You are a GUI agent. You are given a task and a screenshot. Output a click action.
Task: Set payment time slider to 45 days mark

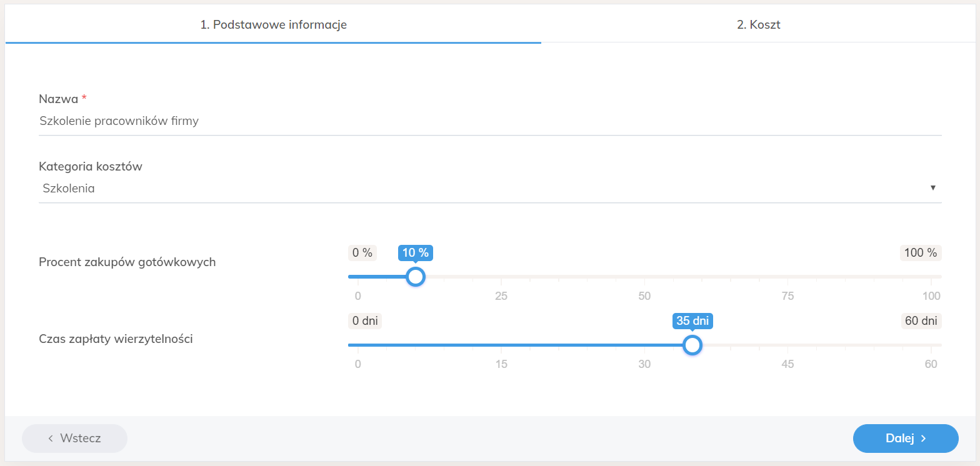788,345
